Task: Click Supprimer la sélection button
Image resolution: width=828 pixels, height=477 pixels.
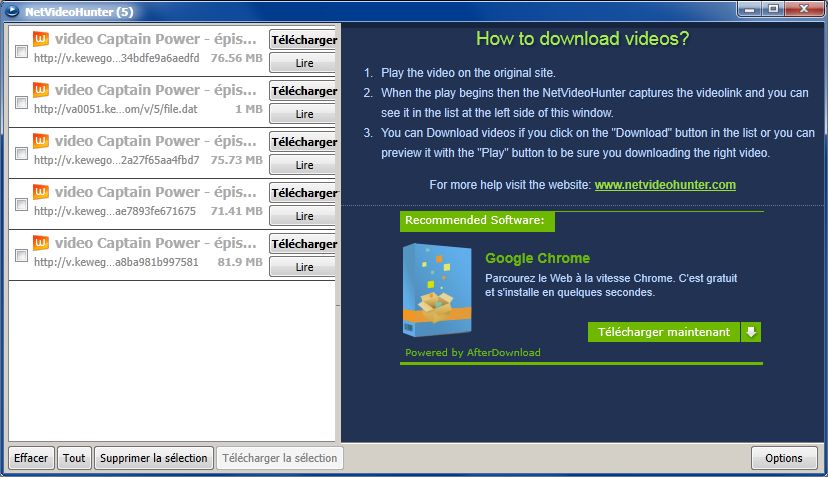Action: 154,458
